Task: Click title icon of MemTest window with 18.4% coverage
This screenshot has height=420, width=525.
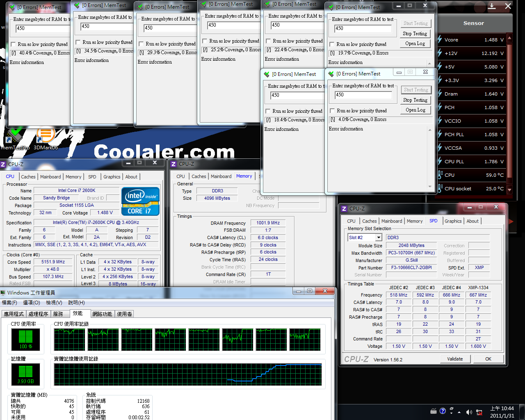Action: click(267, 74)
